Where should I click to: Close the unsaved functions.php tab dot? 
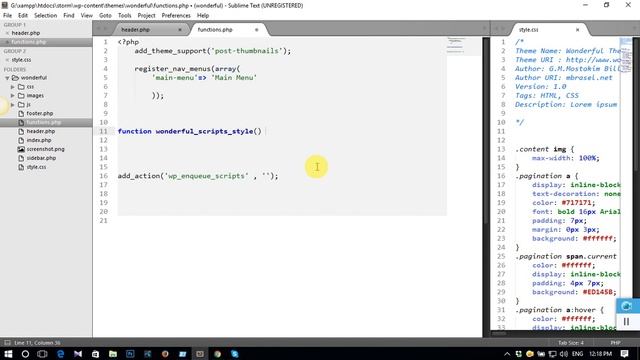(257, 30)
